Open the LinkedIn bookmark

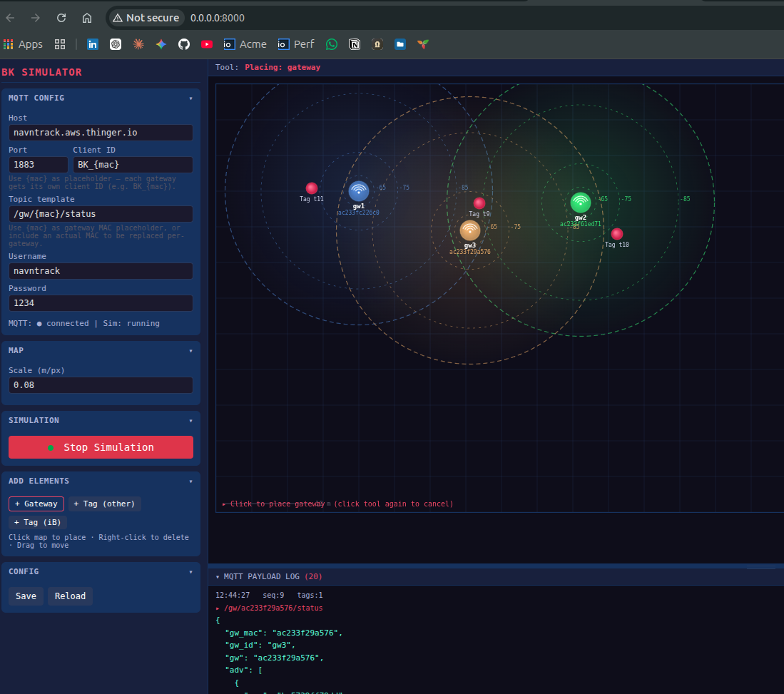click(93, 44)
